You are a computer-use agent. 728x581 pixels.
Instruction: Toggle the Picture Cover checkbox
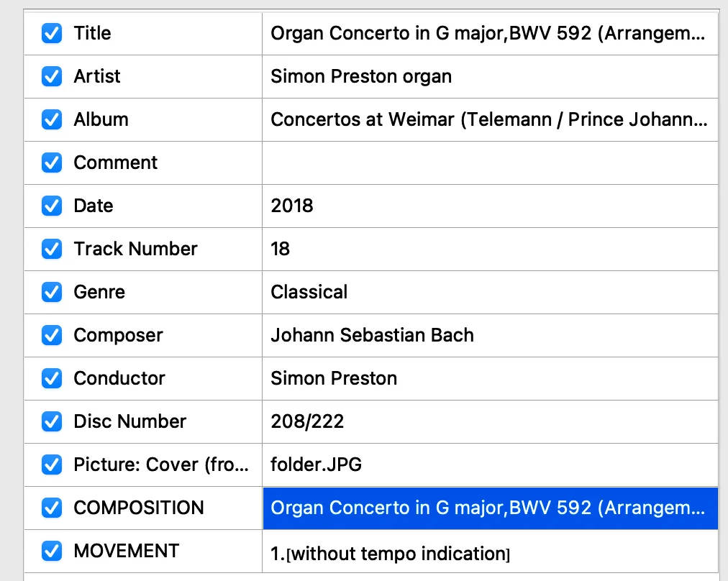point(52,465)
